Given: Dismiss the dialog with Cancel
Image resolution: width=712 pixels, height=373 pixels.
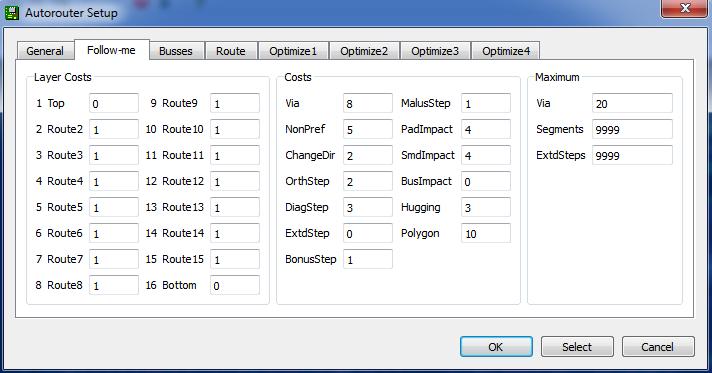Looking at the screenshot, I should (658, 347).
